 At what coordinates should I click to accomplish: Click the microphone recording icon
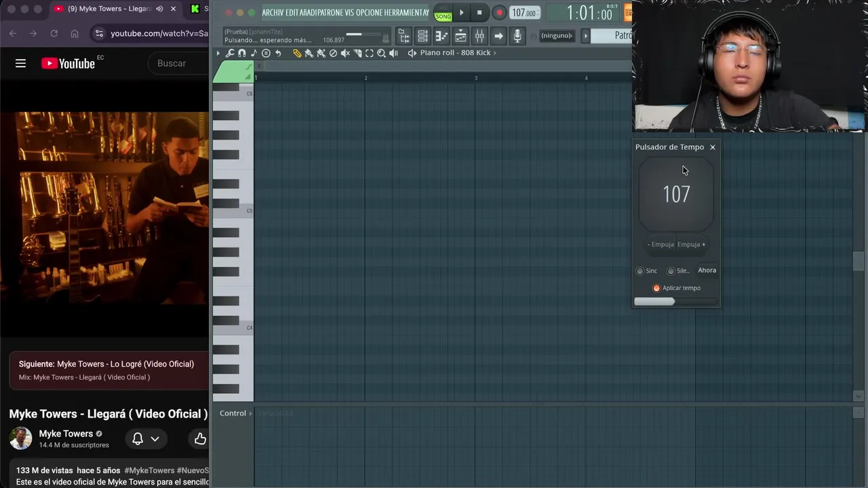517,36
